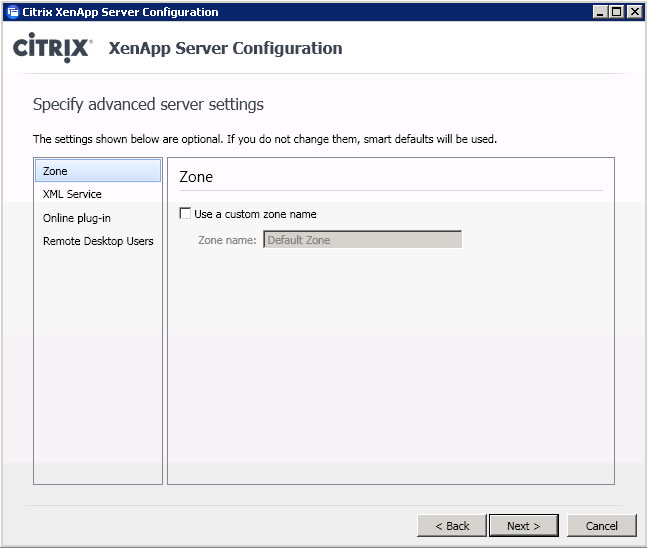The width and height of the screenshot is (647, 548).
Task: Select the Zone settings category
Action: [98, 170]
